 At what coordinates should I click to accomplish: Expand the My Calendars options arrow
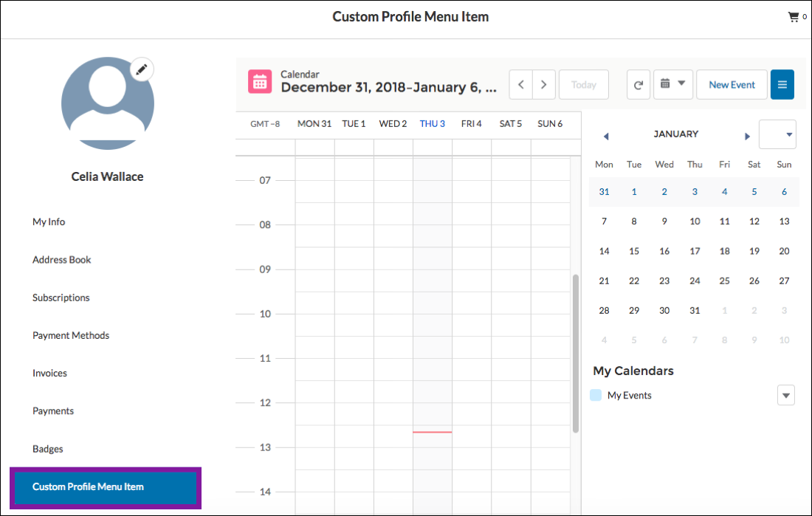(786, 396)
